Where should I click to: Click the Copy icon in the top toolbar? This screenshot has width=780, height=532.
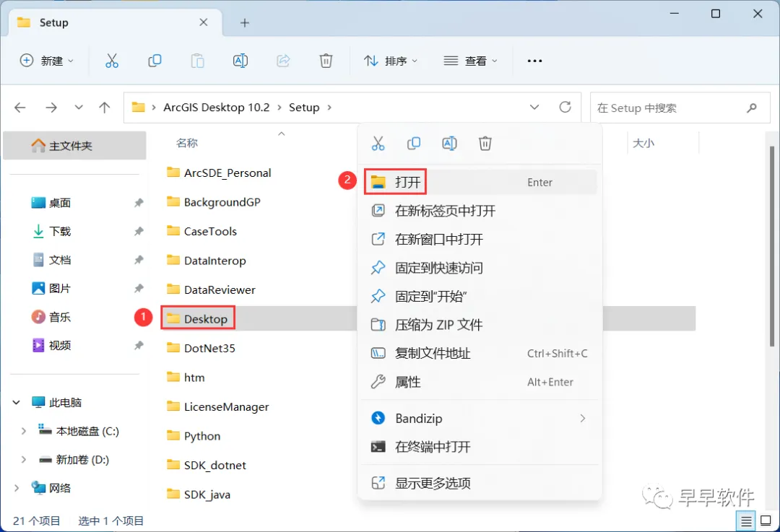pos(155,61)
